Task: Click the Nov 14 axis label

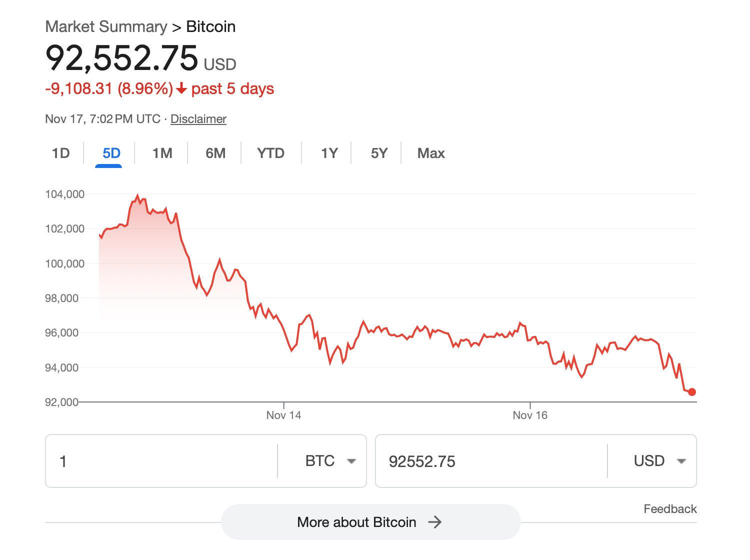Action: point(283,415)
